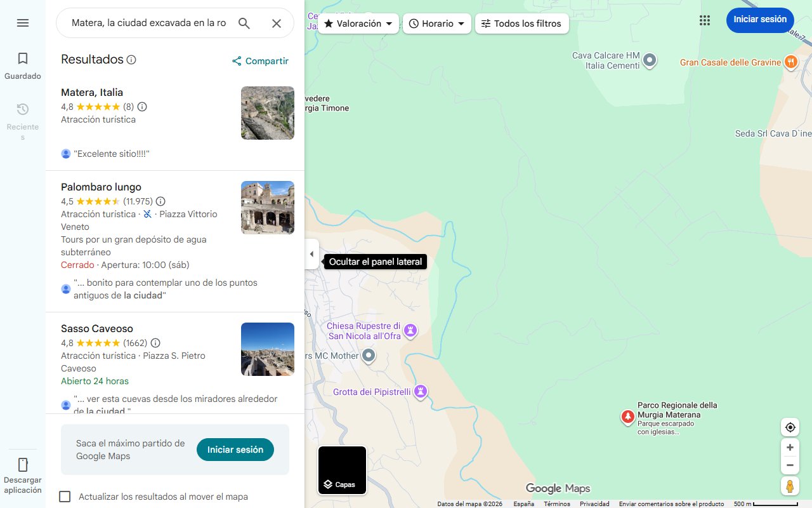Start a search with the magnifying glass
The image size is (812, 508).
point(244,23)
